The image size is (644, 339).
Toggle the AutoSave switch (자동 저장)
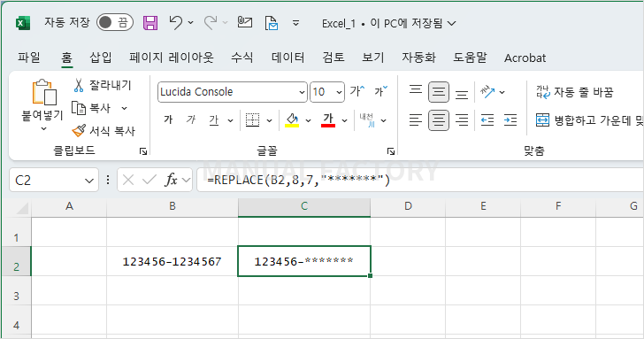click(x=115, y=23)
